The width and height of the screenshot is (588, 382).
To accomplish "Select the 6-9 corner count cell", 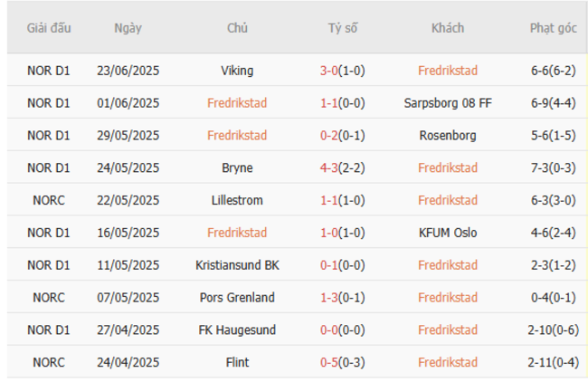I will coord(554,103).
